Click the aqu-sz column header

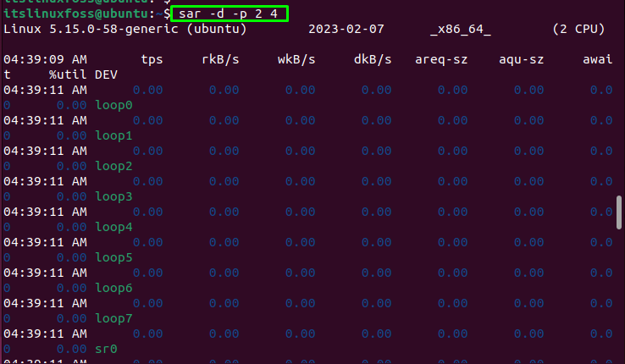pyautogui.click(x=521, y=59)
